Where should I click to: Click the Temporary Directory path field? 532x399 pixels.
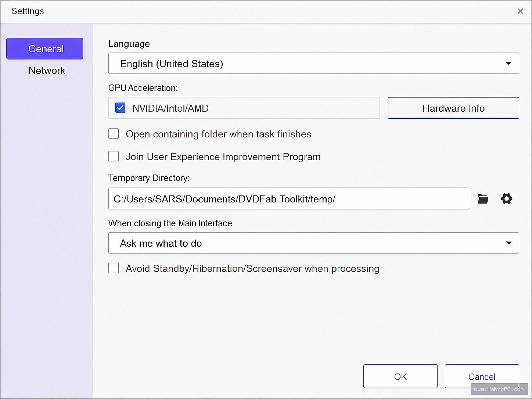289,198
